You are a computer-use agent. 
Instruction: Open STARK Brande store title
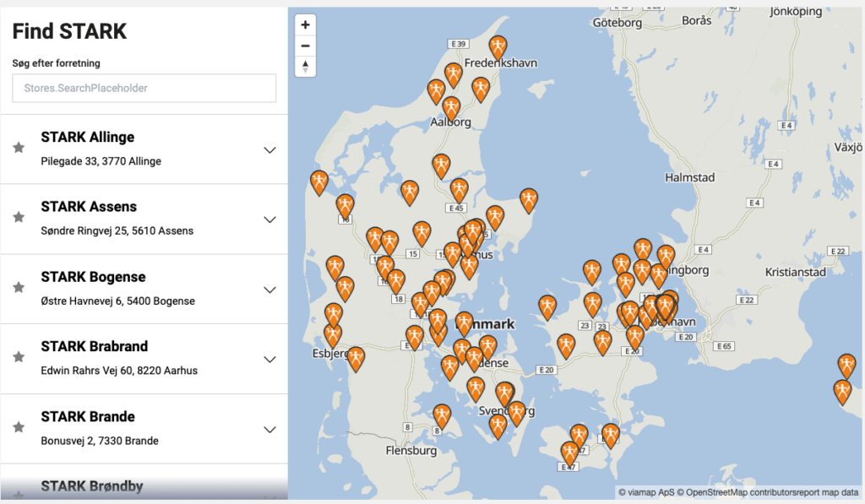pyautogui.click(x=88, y=416)
